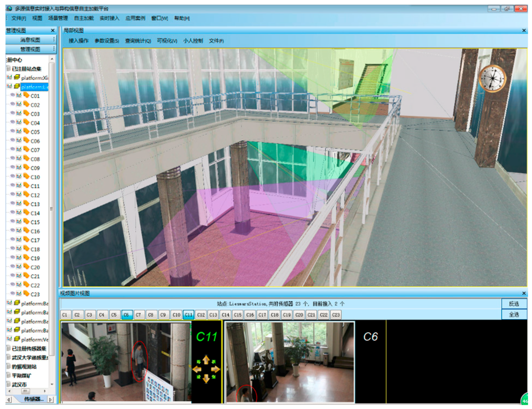Click the vertical scrollbar's down arrow in the tree panel
This screenshot has width=532, height=409.
52,384
